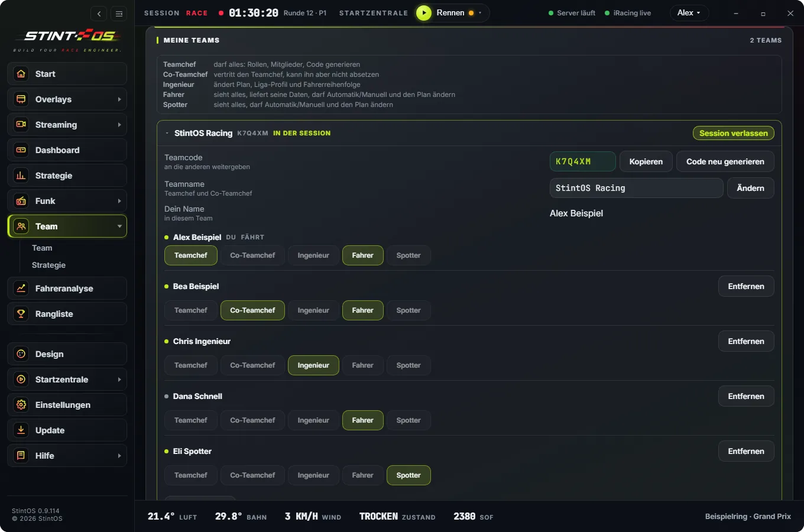Open the Fahreranalyse graph icon

pos(21,288)
